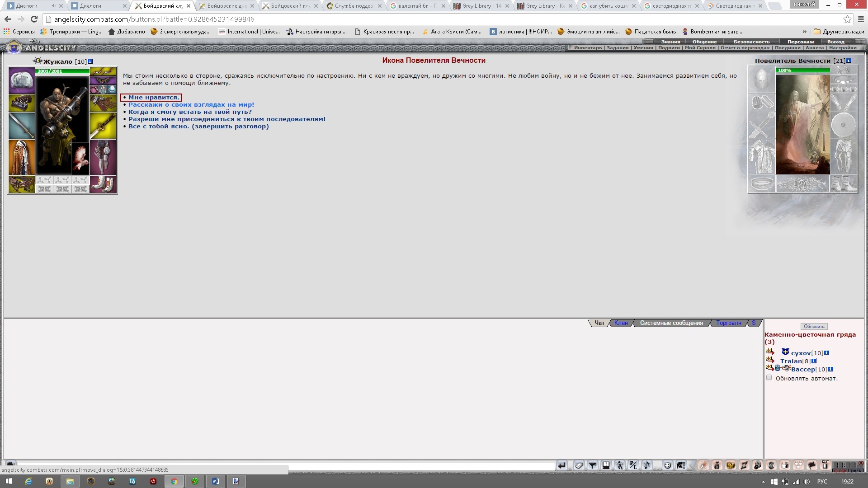Select Когда я смогу встать на твой путь

[x=190, y=112]
